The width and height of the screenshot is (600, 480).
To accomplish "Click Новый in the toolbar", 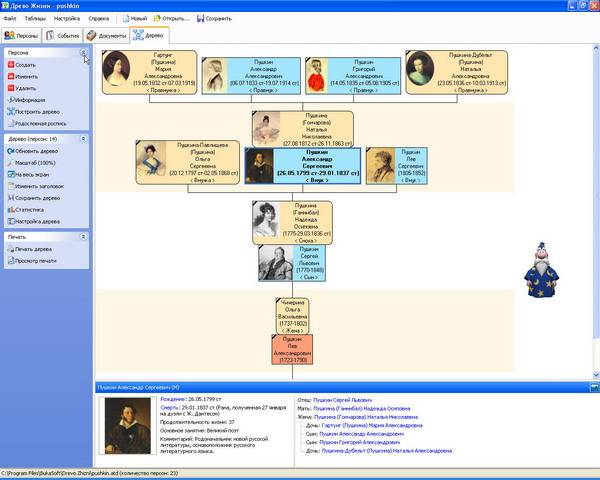I will (133, 18).
